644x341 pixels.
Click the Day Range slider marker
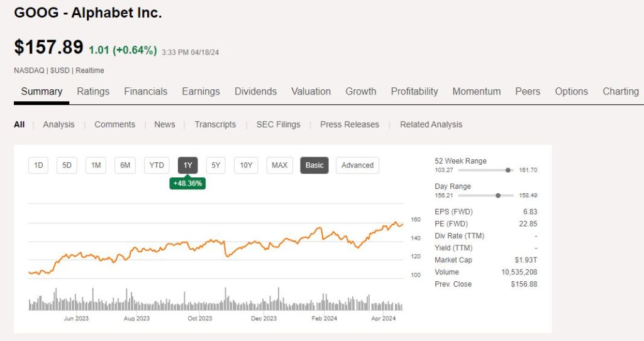pos(498,196)
